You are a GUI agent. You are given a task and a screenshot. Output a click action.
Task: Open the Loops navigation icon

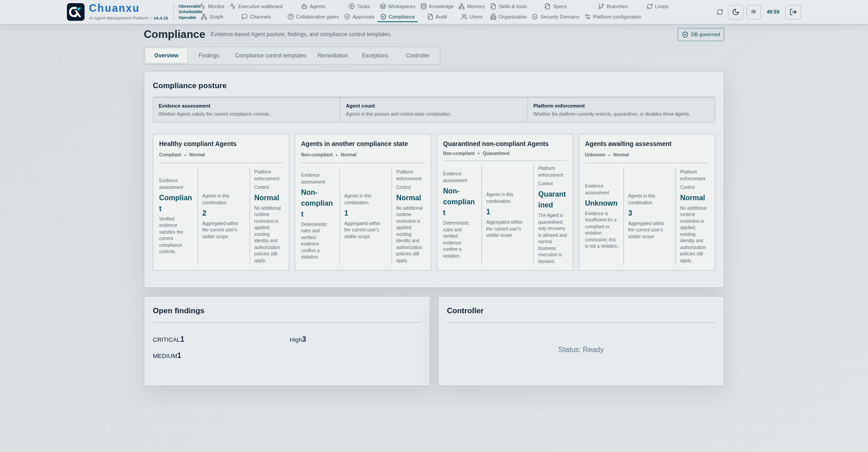click(x=650, y=6)
